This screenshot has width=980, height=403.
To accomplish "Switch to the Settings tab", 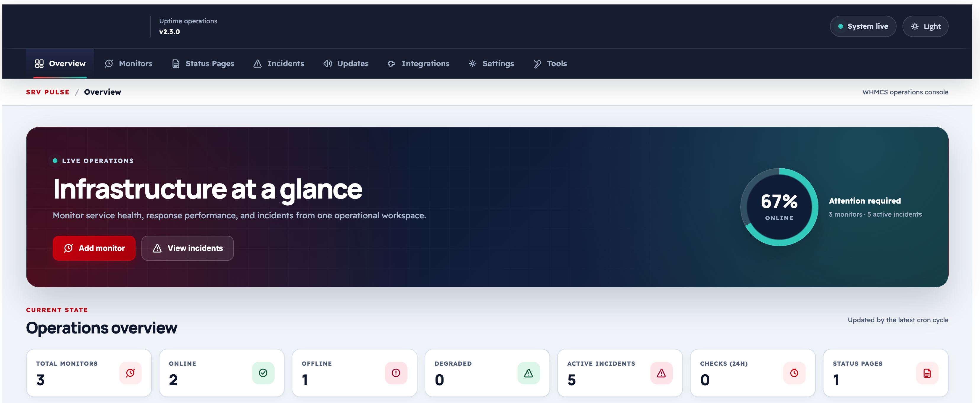I will pos(491,64).
